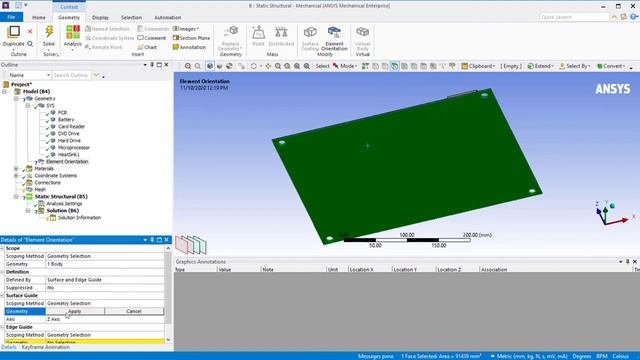
Task: Collapse the Solution (B6) node
Action: [28, 211]
